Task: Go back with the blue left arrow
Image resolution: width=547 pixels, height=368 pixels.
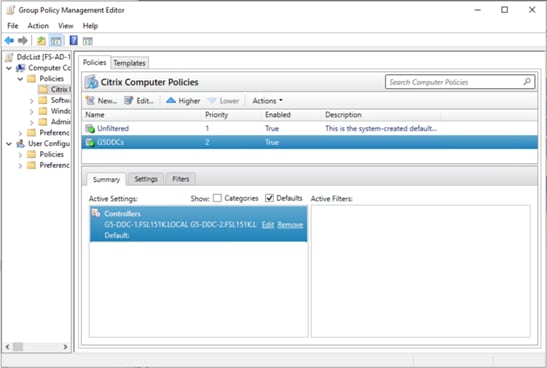Action: 9,41
